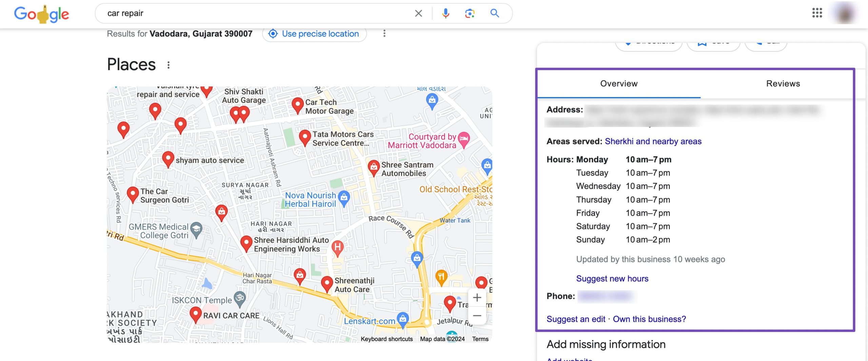Click Sunday 10 am–2 pm hours row
The image size is (868, 361).
[623, 240]
